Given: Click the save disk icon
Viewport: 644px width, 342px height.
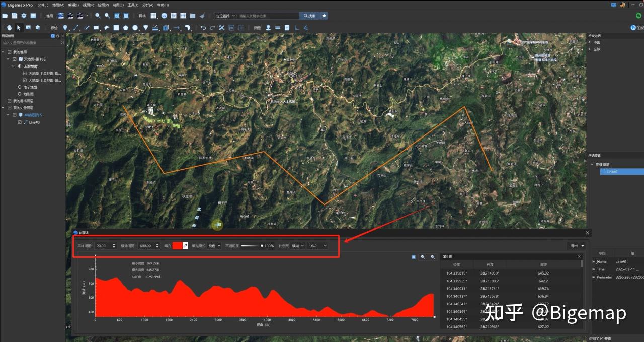Looking at the screenshot, I should click(14, 16).
